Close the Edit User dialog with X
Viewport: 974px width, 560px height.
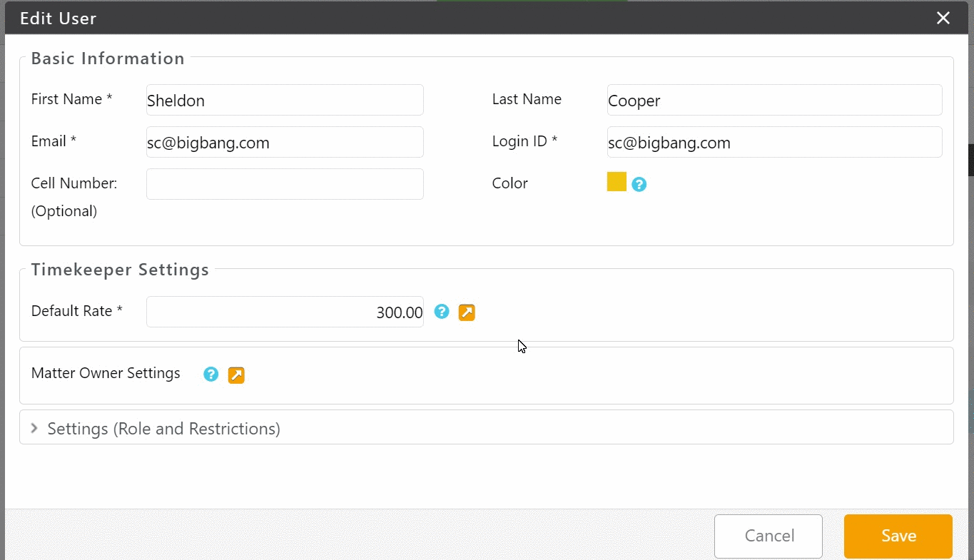tap(943, 19)
